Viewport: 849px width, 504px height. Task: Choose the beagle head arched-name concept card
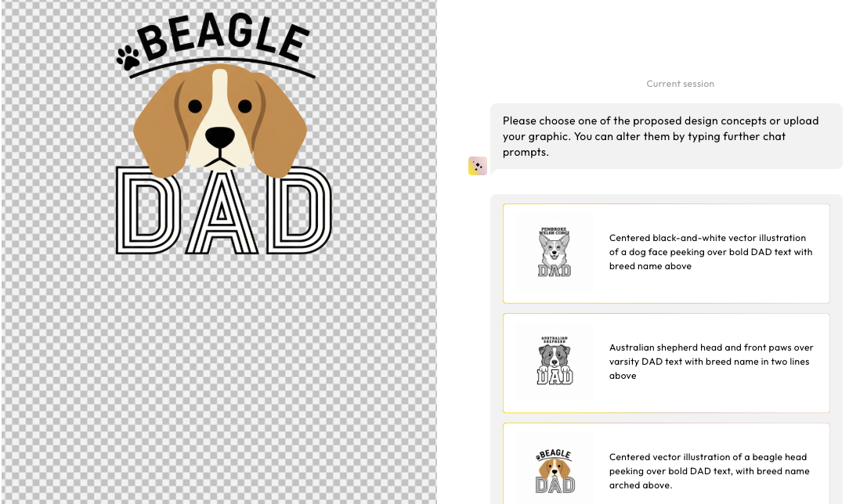[x=666, y=464]
